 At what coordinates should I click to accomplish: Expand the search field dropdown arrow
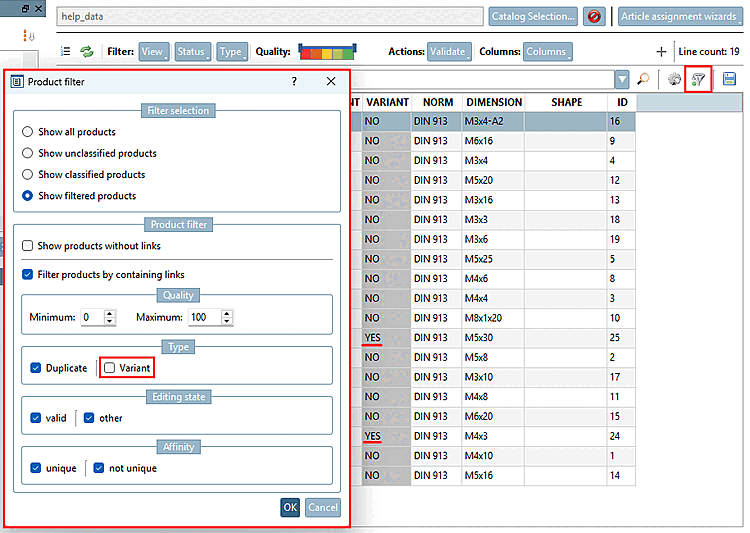[x=622, y=79]
